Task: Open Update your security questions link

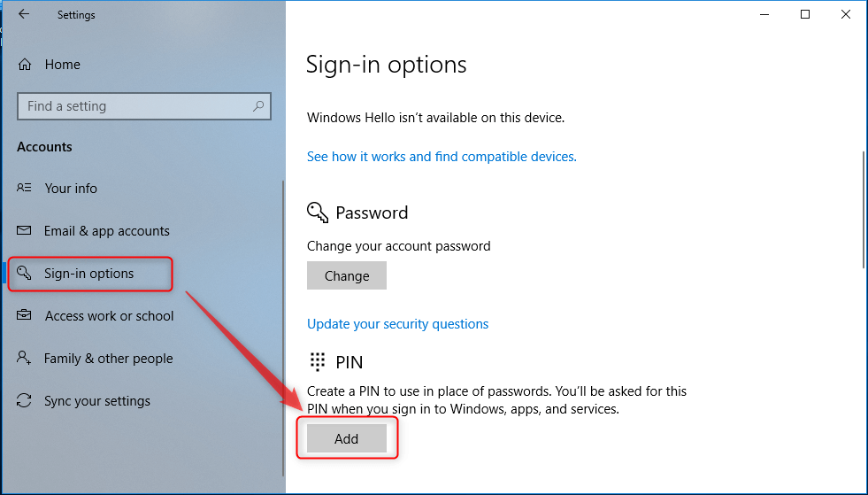Action: click(397, 324)
